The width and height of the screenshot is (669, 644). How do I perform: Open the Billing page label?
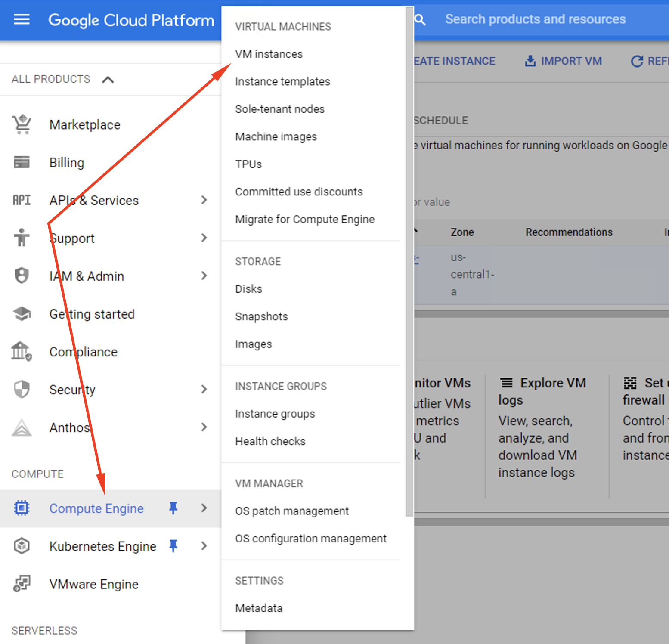click(67, 163)
